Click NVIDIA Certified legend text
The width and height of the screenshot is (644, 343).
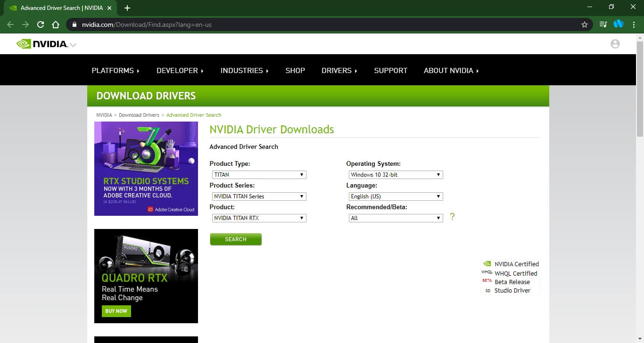[517, 264]
